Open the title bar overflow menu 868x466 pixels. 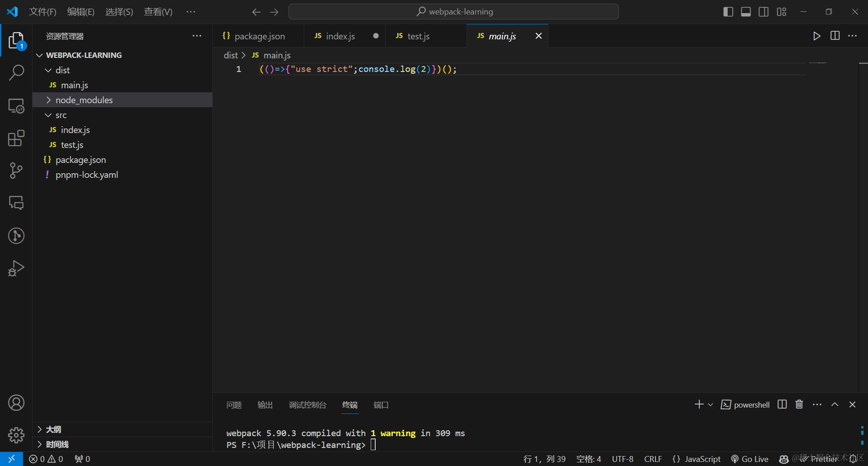[x=191, y=12]
